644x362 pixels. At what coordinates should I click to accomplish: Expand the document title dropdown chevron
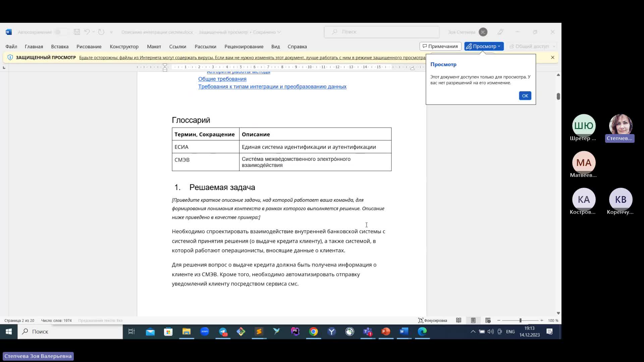(279, 32)
